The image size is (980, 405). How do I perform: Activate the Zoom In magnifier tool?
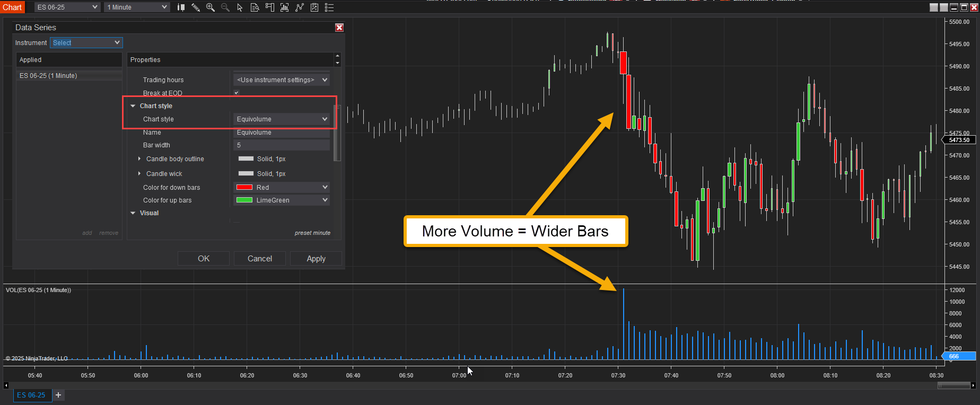(x=211, y=7)
